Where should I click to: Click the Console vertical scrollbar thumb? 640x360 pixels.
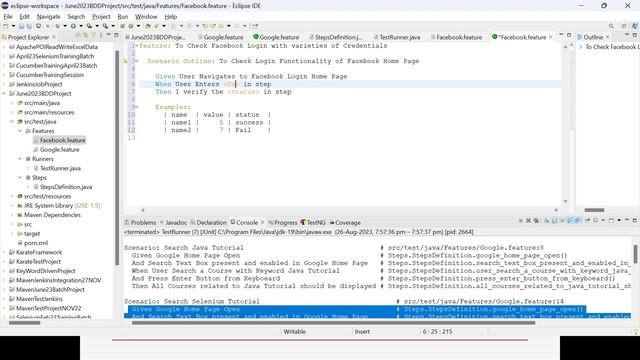636,254
